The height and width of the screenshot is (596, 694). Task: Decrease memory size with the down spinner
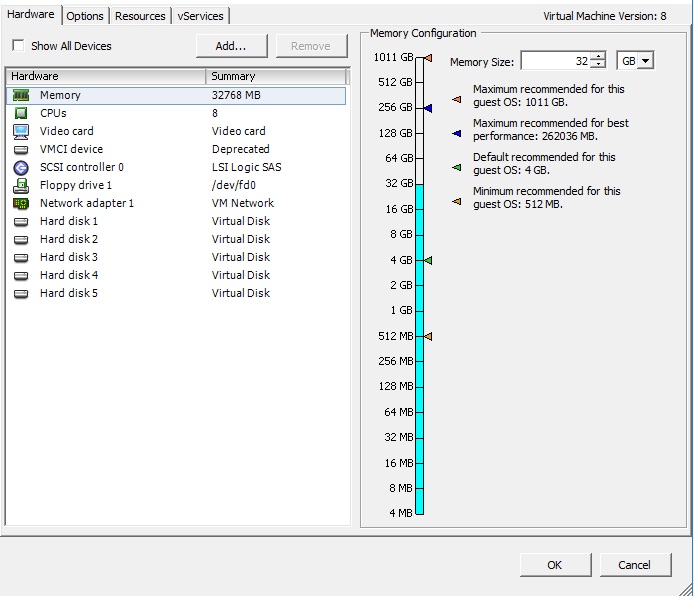point(598,65)
